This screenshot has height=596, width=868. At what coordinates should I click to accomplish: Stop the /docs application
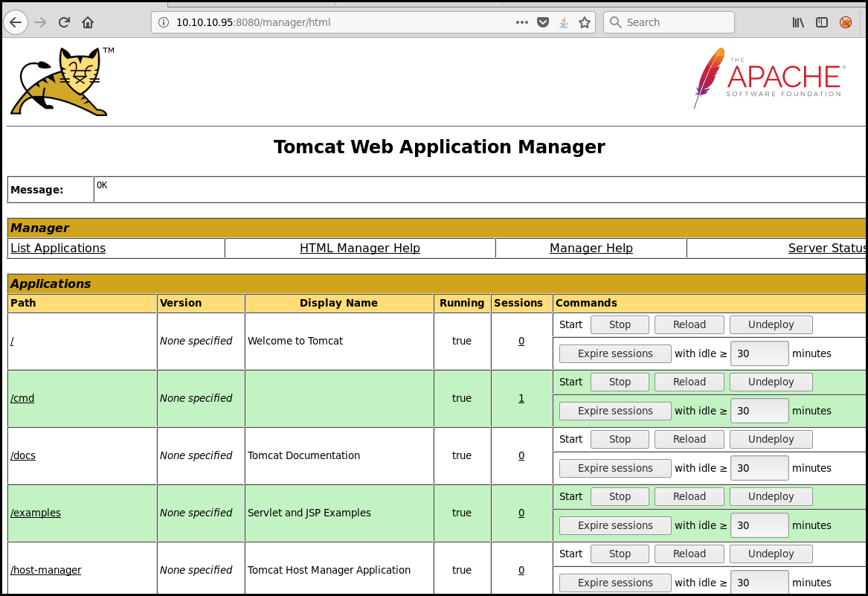click(620, 439)
